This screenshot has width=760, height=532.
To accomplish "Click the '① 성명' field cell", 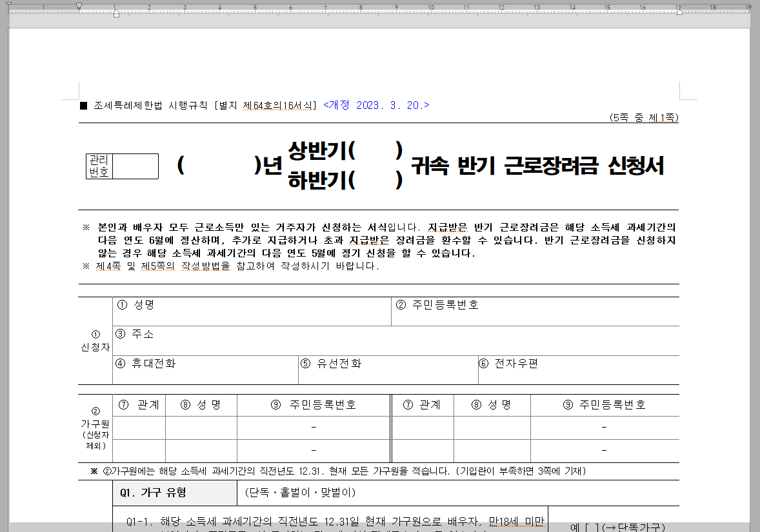I will [252, 311].
